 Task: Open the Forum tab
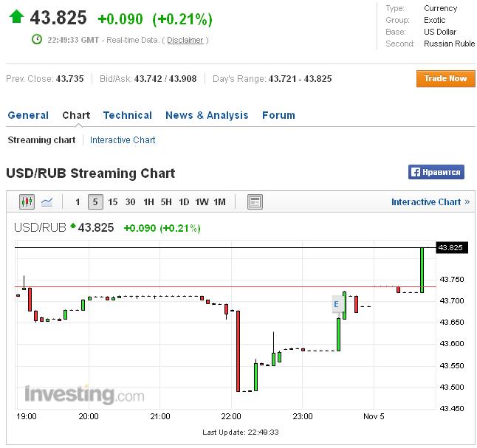coord(278,115)
